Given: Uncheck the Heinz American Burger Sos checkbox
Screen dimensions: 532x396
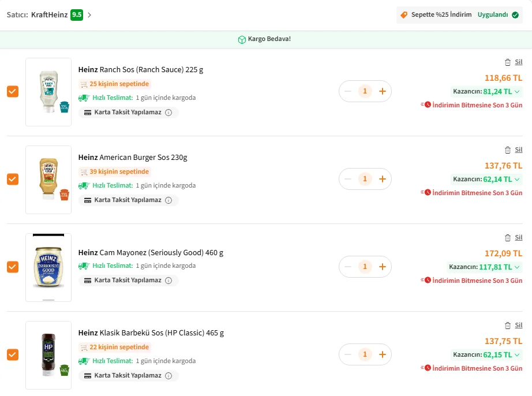Looking at the screenshot, I should pyautogui.click(x=13, y=179).
